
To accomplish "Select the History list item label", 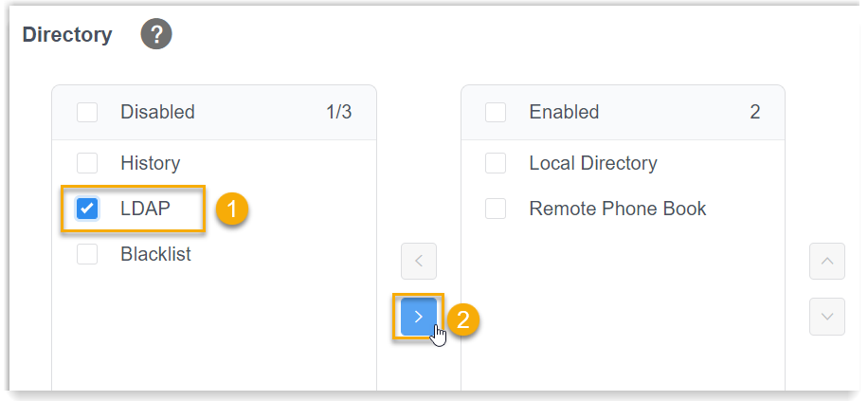I will (x=150, y=163).
